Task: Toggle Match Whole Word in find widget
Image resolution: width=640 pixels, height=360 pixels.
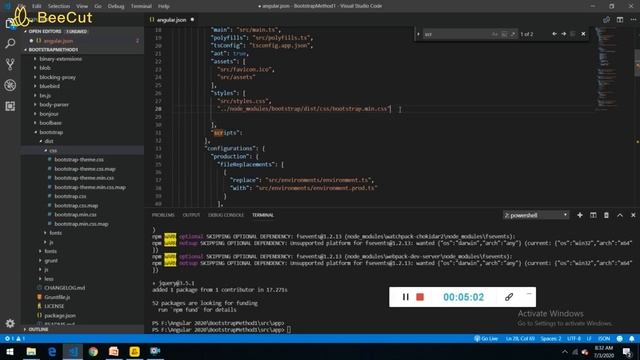Action: 504,34
